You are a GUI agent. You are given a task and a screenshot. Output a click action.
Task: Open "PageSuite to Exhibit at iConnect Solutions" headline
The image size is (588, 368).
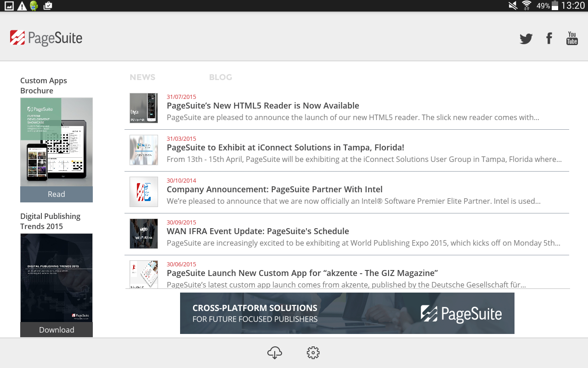[285, 148]
